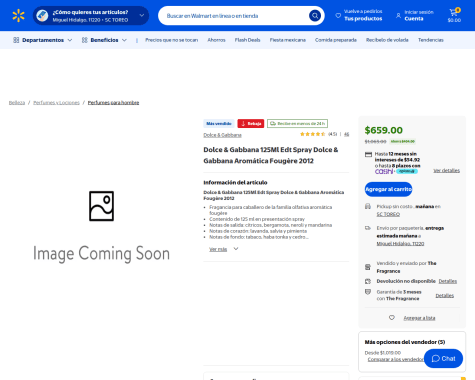475x380 pixels.
Task: Click the Agregar al carrito button
Action: (388, 189)
